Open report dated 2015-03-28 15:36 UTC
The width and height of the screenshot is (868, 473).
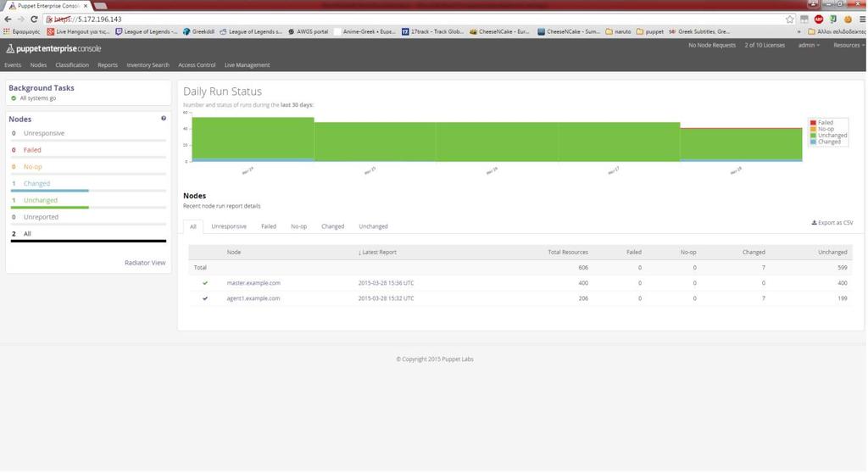pos(386,283)
